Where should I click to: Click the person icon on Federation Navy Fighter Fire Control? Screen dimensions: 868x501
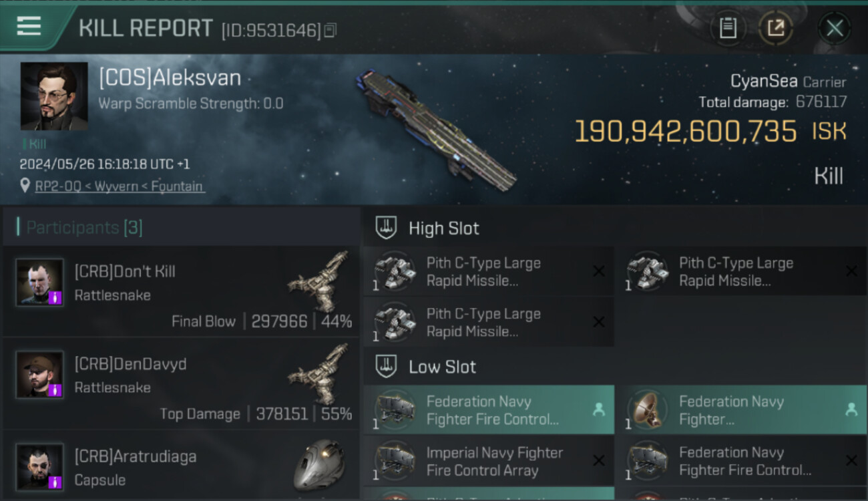pos(599,410)
